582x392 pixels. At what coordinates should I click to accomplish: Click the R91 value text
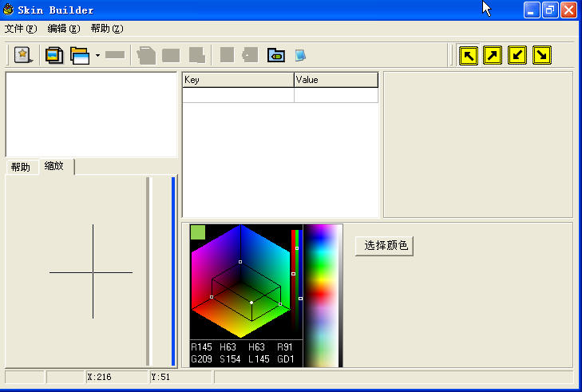tap(285, 347)
